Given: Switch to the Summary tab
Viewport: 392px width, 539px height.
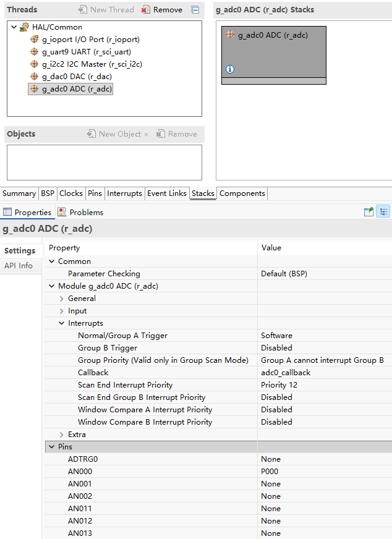Looking at the screenshot, I should click(x=19, y=193).
